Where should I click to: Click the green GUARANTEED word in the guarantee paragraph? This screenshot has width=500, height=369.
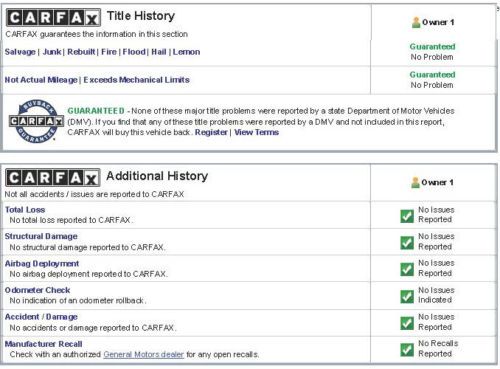(x=96, y=111)
